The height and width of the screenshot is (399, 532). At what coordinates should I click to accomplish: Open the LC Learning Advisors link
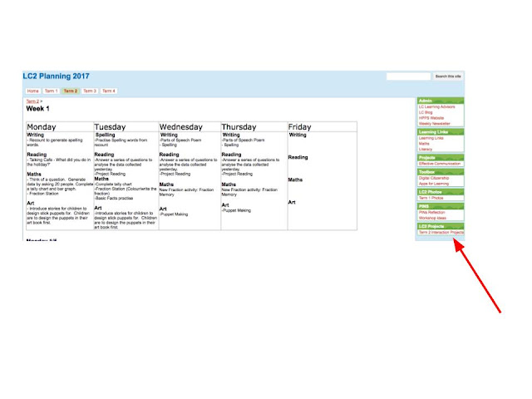tap(436, 107)
